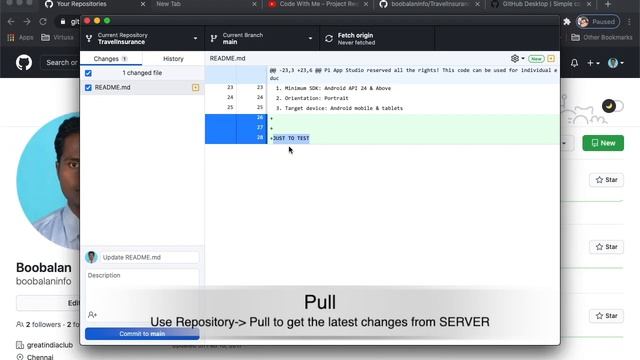Click the browser forward arrow
Viewport: 640px width, 360px height.
pos(27,21)
